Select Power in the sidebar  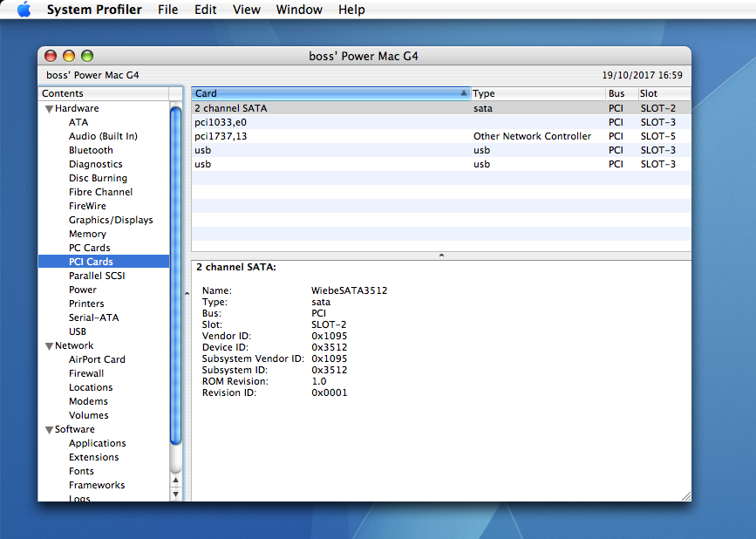[x=83, y=290]
